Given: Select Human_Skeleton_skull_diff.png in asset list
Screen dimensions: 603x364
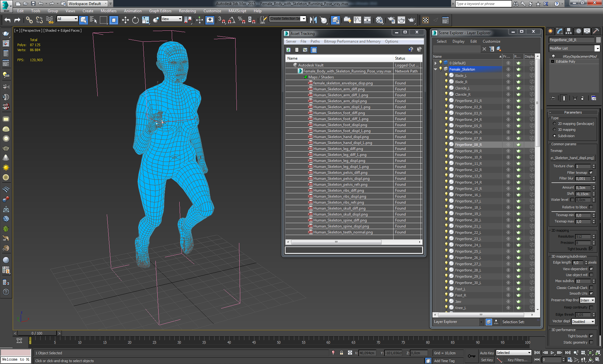Looking at the screenshot, I should 339,208.
